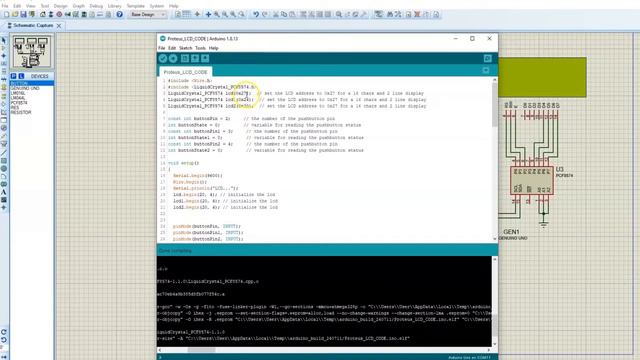Open Proteus Design menu
This screenshot has height=360, width=640.
tap(60, 6)
